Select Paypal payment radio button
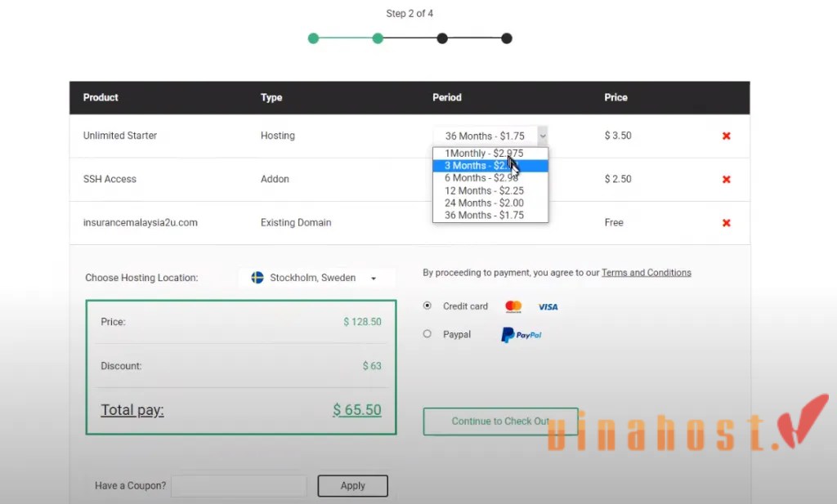The image size is (837, 504). point(427,334)
